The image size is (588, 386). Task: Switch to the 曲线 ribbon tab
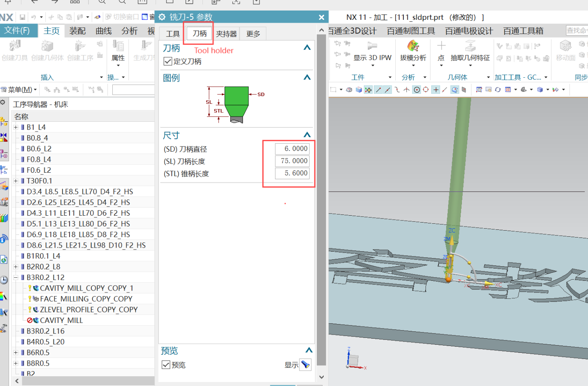point(104,31)
